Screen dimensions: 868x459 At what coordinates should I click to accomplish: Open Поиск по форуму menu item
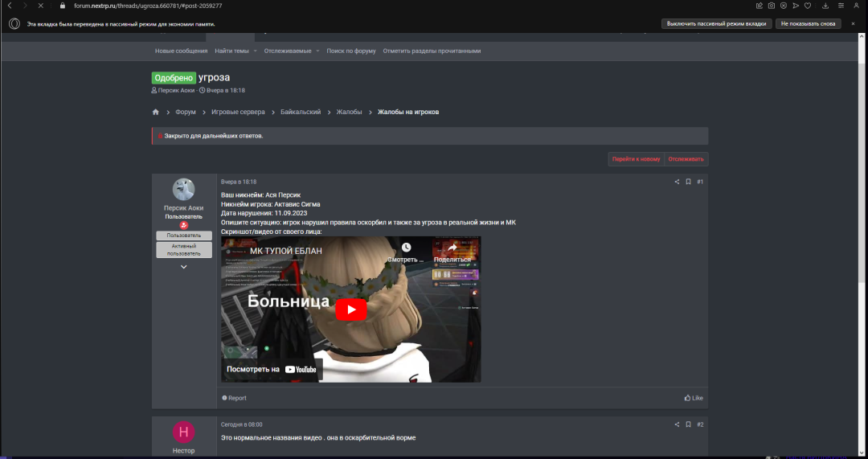351,51
